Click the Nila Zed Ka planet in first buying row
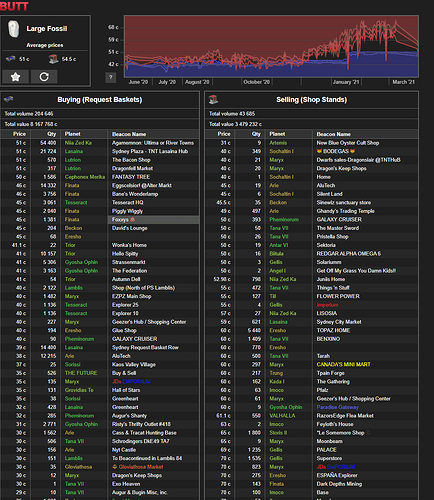 [x=78, y=143]
